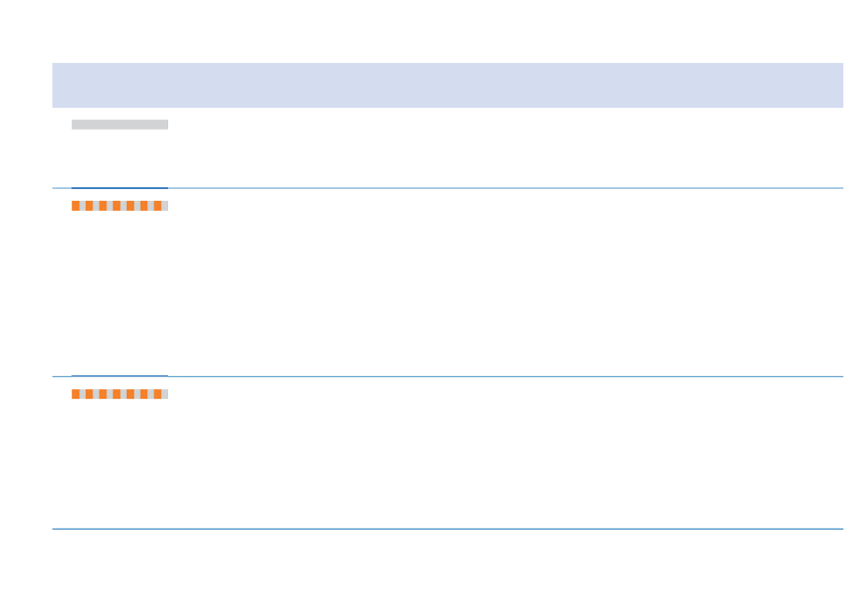Click gray end segment of lower striped bar
The height and width of the screenshot is (590, 868).
(165, 394)
